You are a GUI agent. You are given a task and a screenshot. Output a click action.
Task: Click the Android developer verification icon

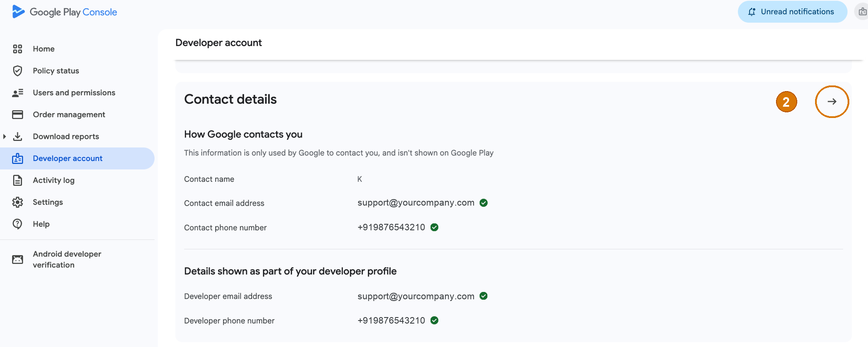(x=17, y=259)
